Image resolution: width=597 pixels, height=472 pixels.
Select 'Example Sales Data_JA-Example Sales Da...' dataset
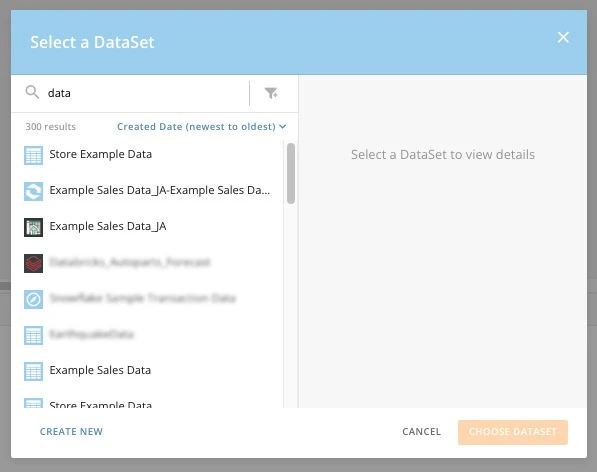(160, 190)
